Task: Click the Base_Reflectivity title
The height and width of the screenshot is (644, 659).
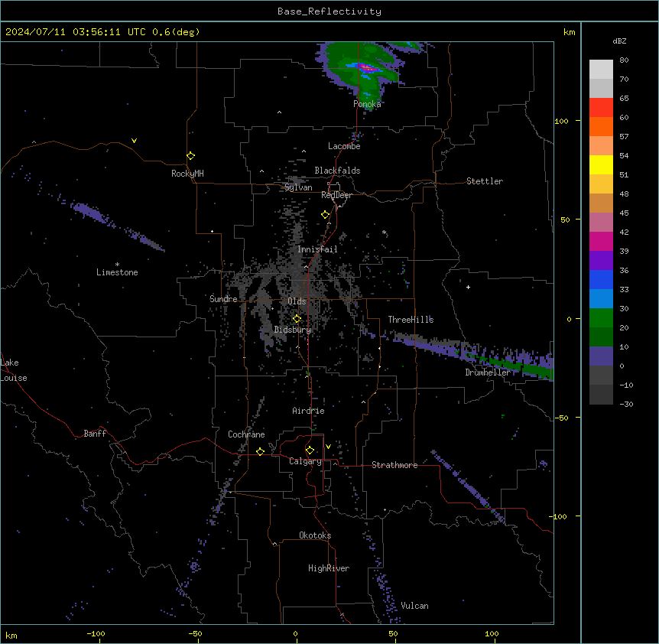Action: (x=329, y=11)
